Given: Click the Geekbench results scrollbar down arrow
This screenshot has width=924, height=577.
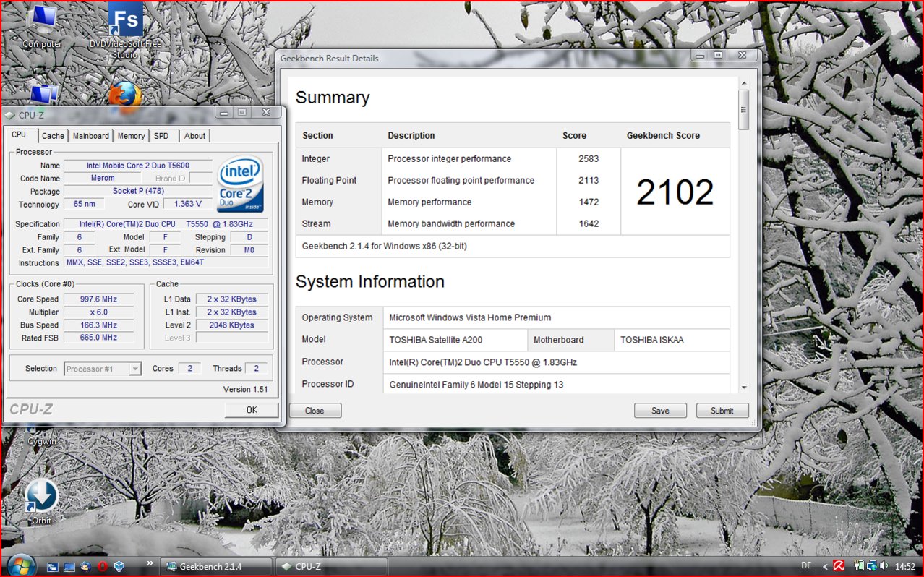Looking at the screenshot, I should click(x=743, y=388).
